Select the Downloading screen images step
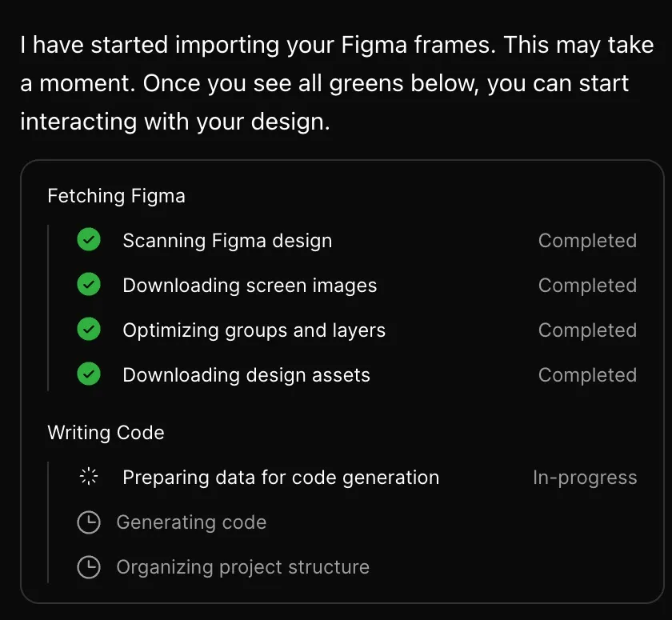 point(250,286)
